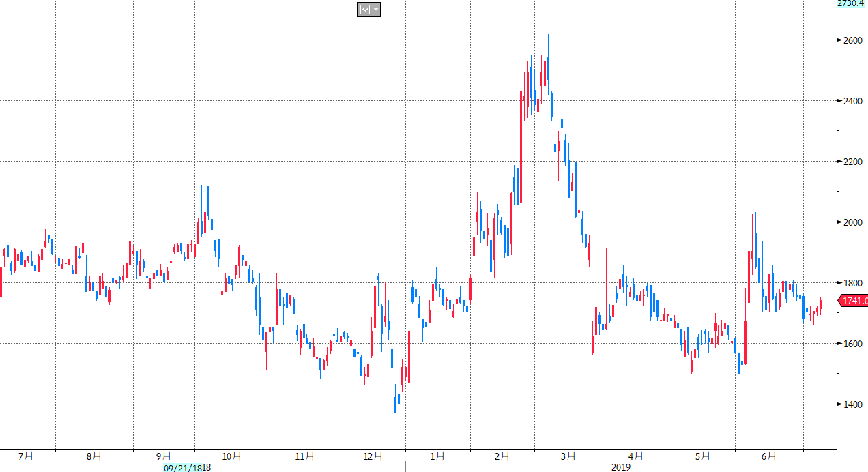Click the red 1741.0 current price tag
The image size is (868, 472).
click(854, 301)
